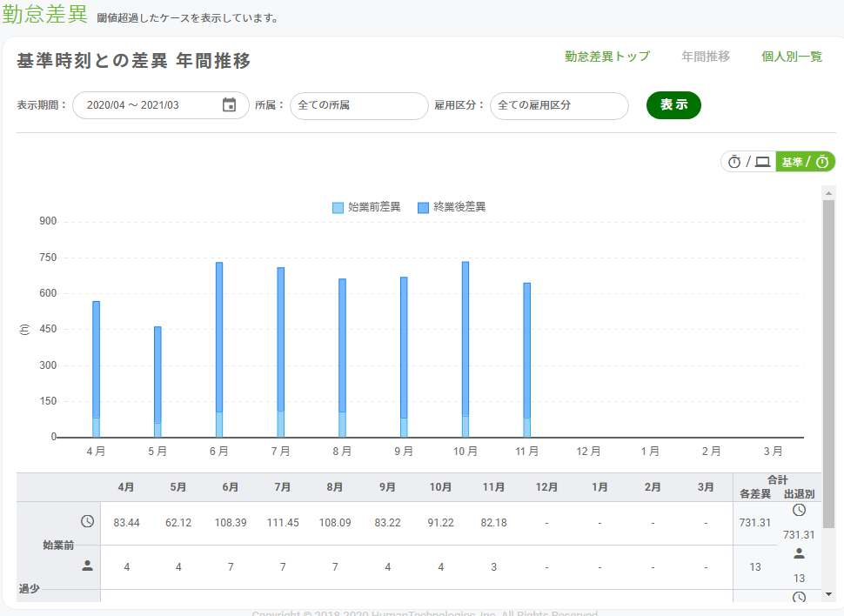Click the 出退別 total 731.31 value
The image size is (844, 616).
799,535
